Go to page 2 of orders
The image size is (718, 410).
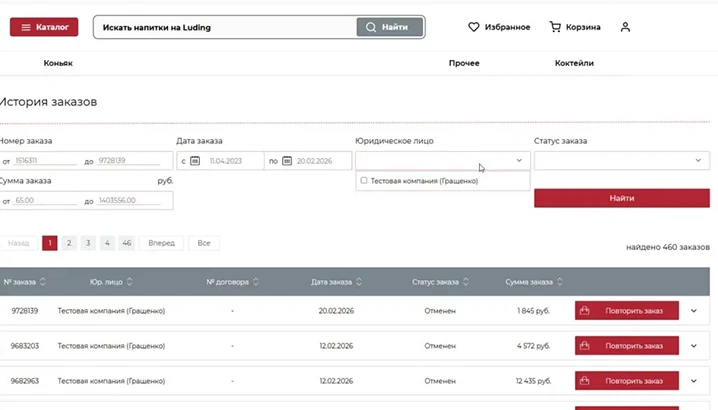pos(69,243)
